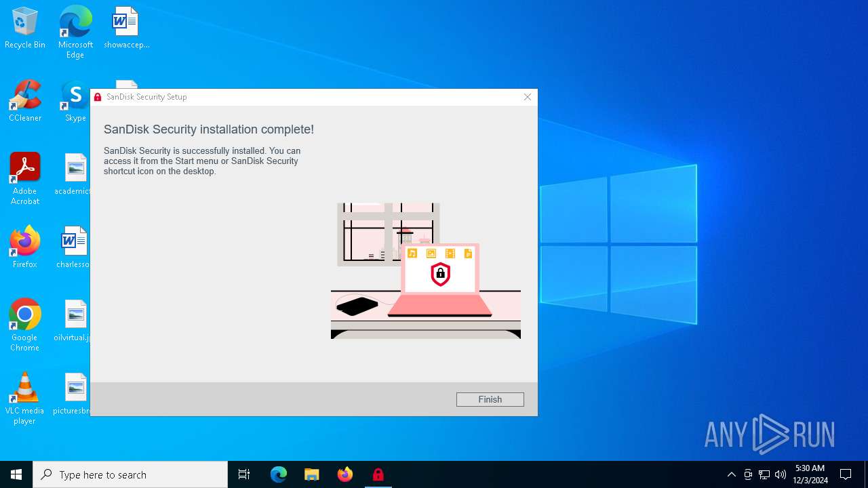Click the Finish button in SanDisk Setup
The image size is (868, 488).
[x=490, y=399]
